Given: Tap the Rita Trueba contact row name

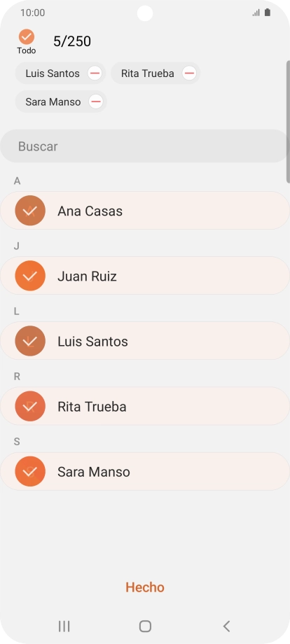Looking at the screenshot, I should pos(92,407).
